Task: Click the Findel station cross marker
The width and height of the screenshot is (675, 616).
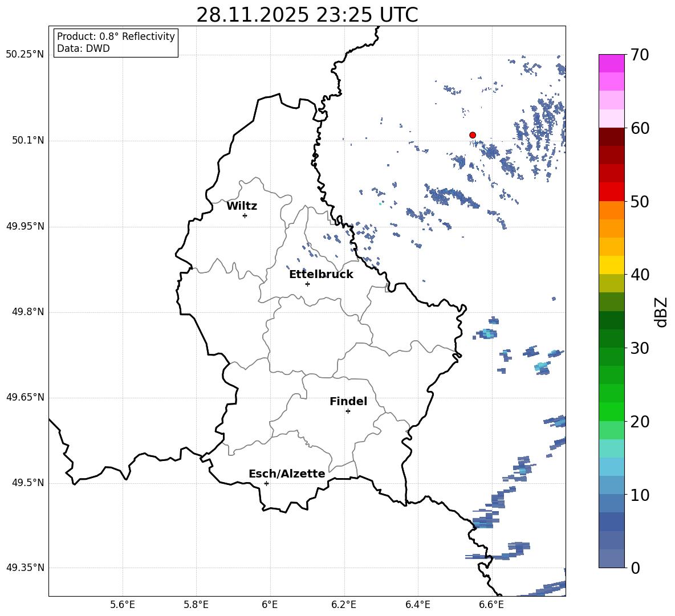Action: (x=348, y=411)
